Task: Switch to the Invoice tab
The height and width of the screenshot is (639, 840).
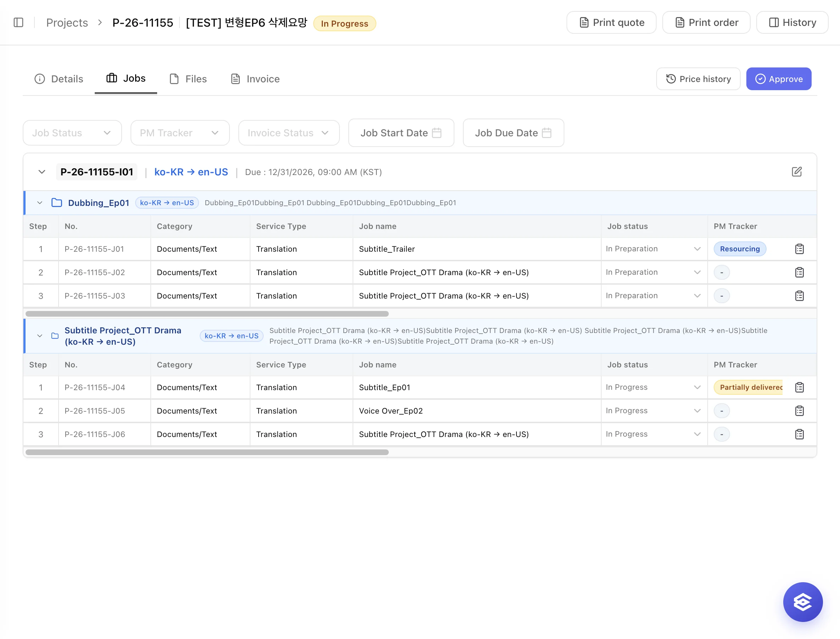Action: (x=255, y=79)
